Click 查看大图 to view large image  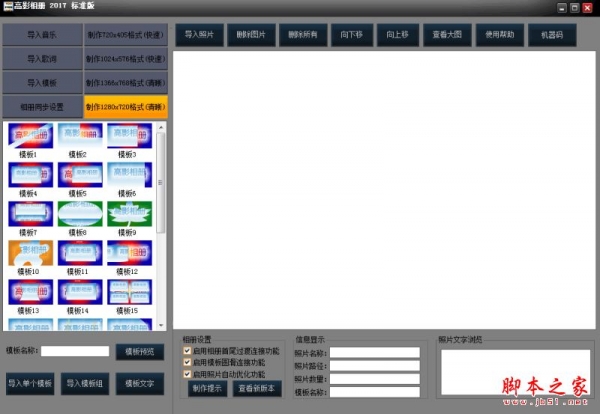tap(447, 35)
